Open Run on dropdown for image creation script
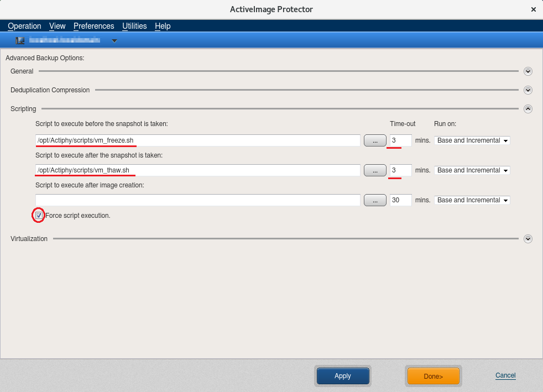This screenshot has height=392, width=543. coord(472,200)
